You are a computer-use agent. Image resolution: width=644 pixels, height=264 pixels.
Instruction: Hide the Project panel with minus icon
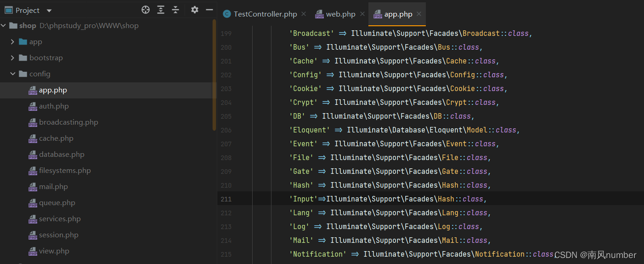pyautogui.click(x=209, y=10)
